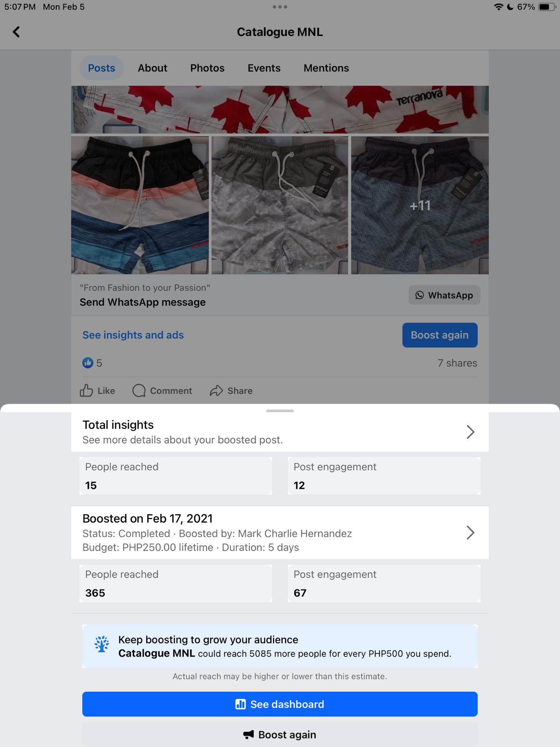Viewport: 560px width, 747px height.
Task: Switch to the About tab
Action: tap(152, 68)
